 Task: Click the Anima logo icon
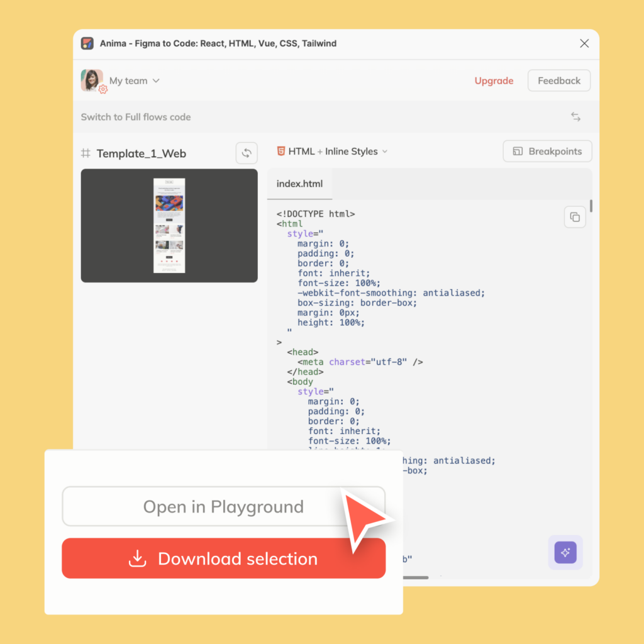(87, 43)
